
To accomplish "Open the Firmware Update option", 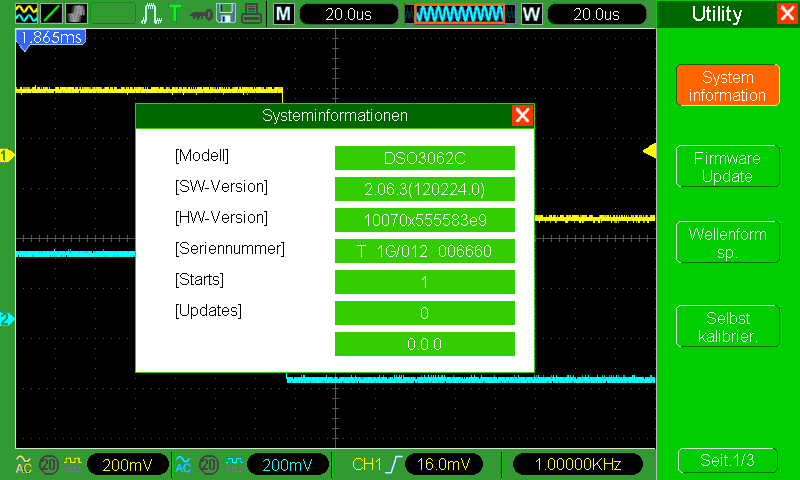I will point(728,166).
